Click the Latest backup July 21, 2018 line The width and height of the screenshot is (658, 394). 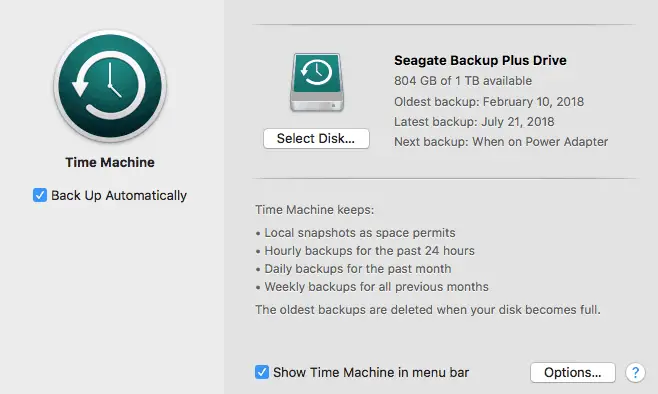(474, 122)
